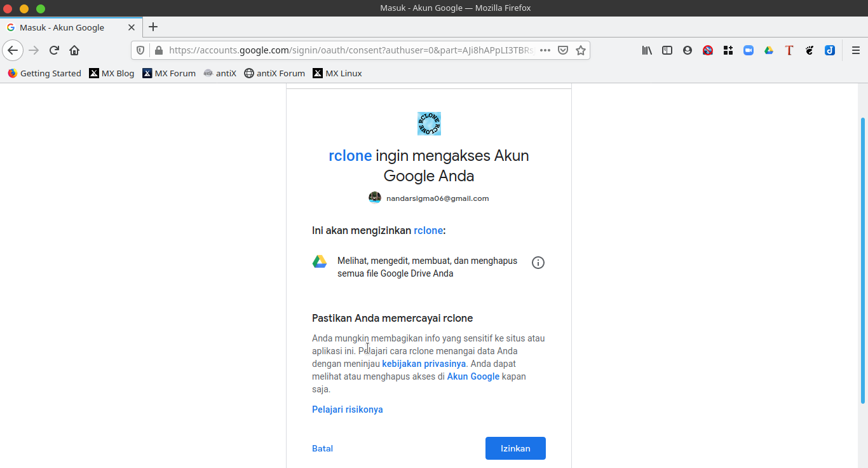Viewport: 868px width, 468px height.
Task: Open antiX bookmark
Action: tap(220, 73)
